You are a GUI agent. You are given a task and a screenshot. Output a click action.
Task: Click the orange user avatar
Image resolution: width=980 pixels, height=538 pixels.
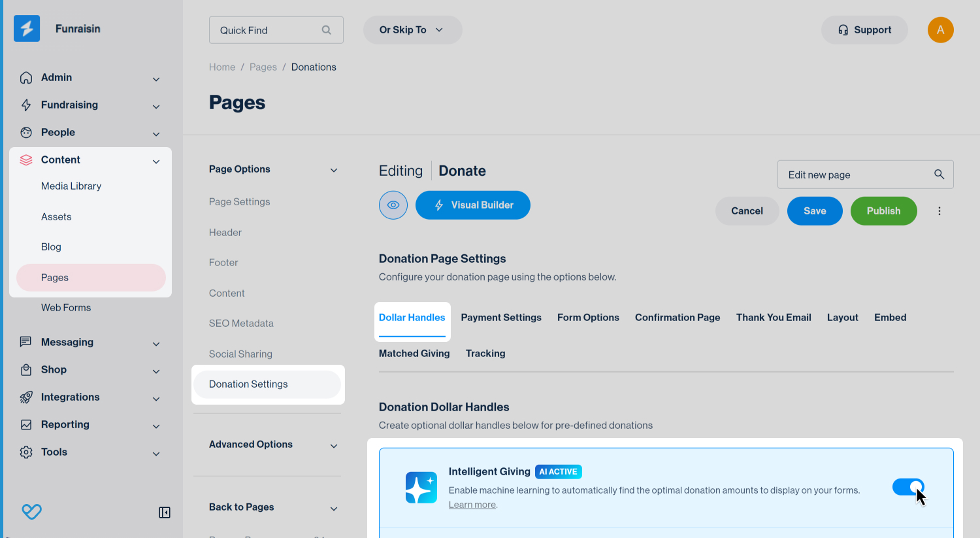[940, 30]
